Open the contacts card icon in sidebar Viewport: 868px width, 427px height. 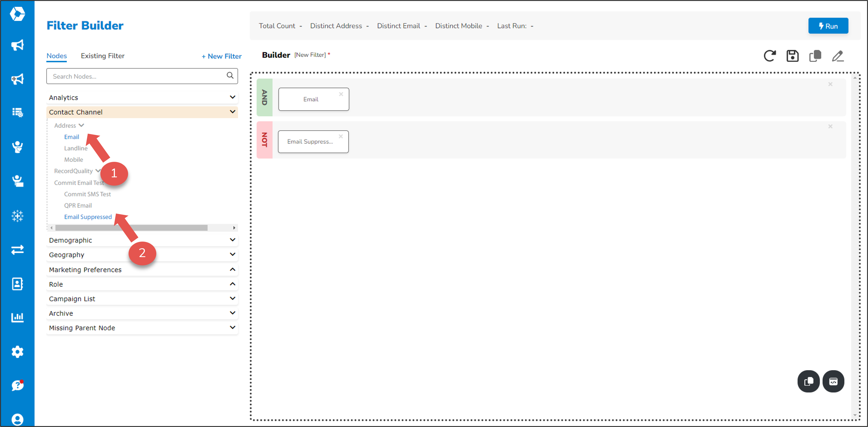click(x=18, y=283)
